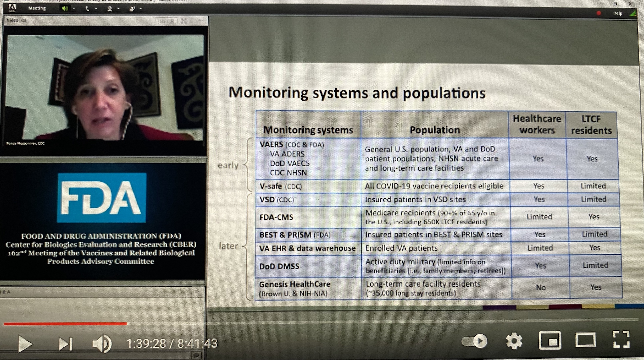644x360 pixels.
Task: Expand the phone options dropdown arrow
Action: tap(96, 9)
